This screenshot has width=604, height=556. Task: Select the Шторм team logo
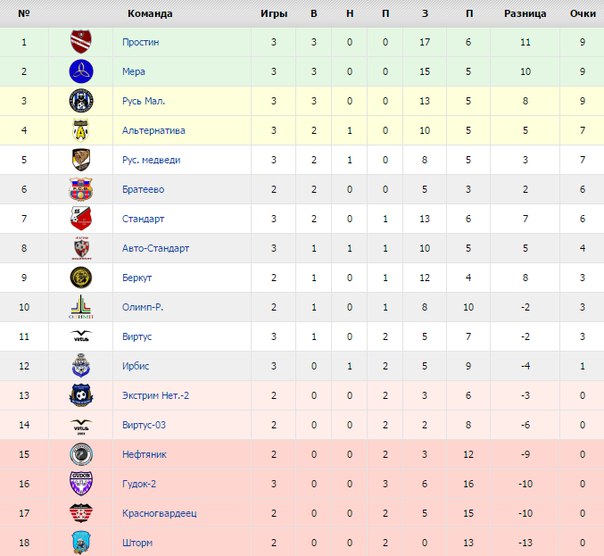(x=81, y=543)
